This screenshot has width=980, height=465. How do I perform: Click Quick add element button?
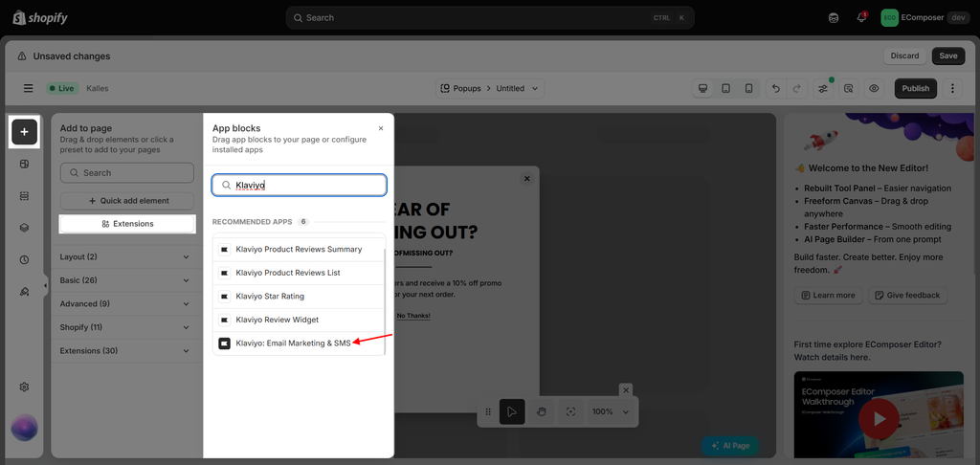pyautogui.click(x=127, y=201)
